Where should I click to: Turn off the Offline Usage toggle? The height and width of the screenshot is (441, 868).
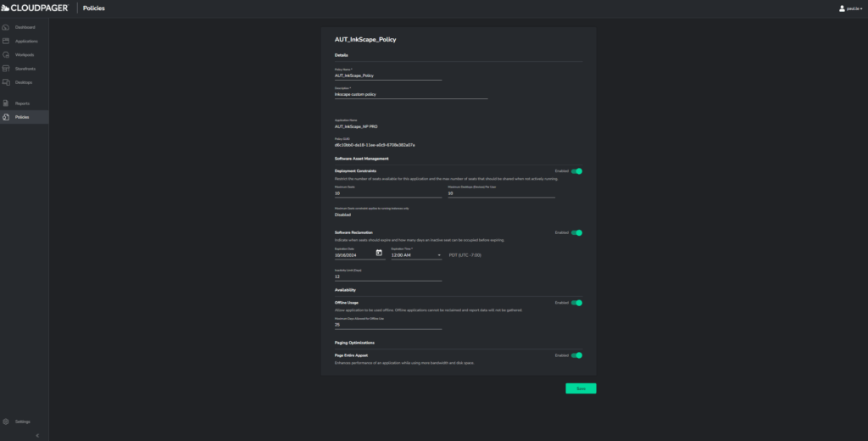point(576,303)
